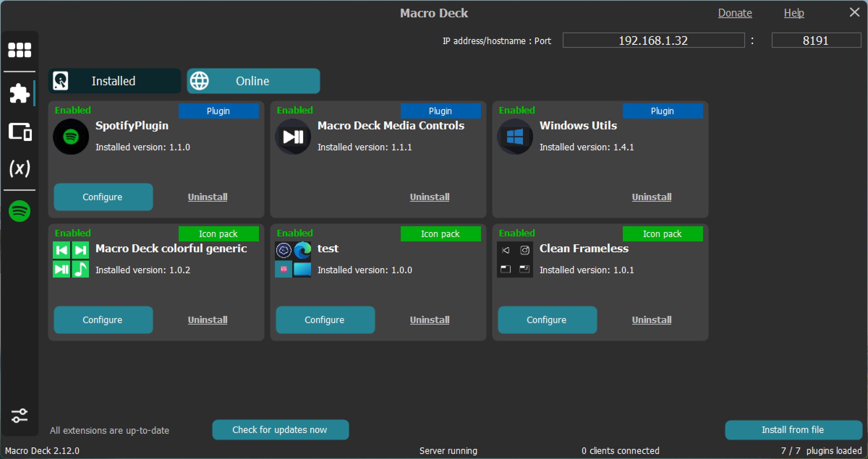Click the Macro Deck Media Controls play-pause icon
Image resolution: width=868 pixels, height=459 pixels.
coord(293,137)
